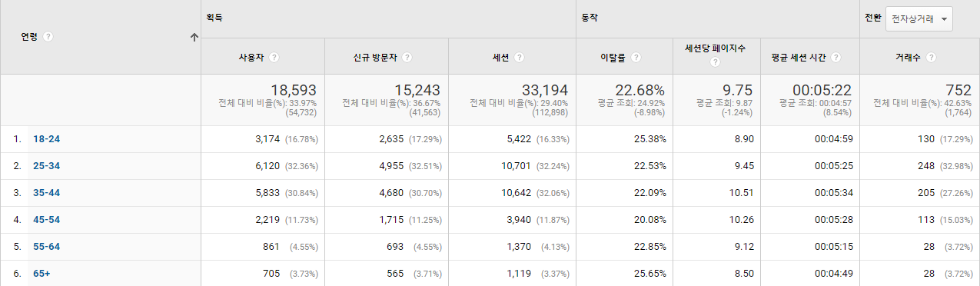Viewport: 980px width, 286px height.
Task: Open the 전자상거래 conversion dropdown
Action: (x=919, y=19)
